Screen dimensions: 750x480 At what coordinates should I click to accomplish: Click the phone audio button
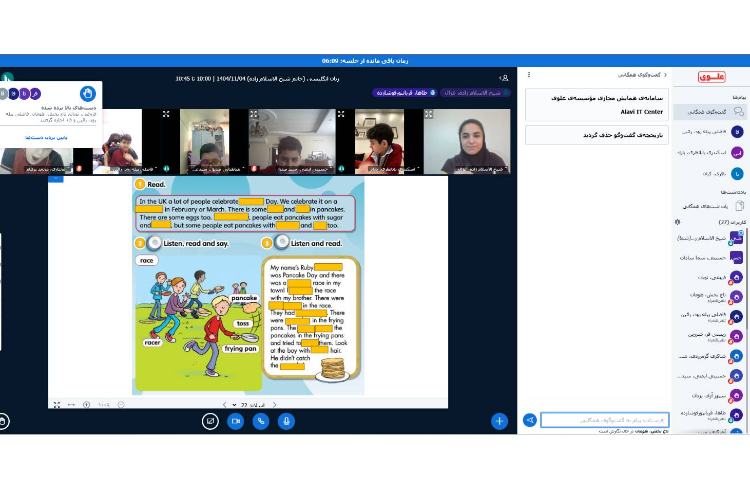click(262, 421)
